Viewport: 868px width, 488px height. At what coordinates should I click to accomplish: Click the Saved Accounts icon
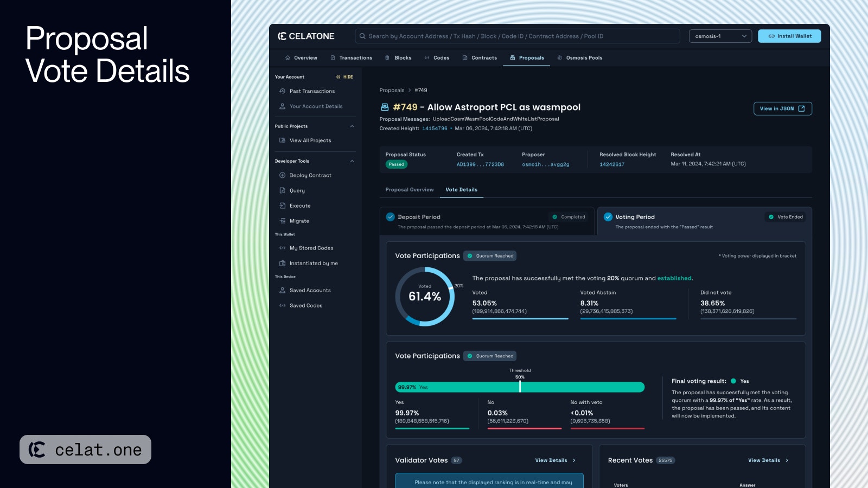click(282, 290)
